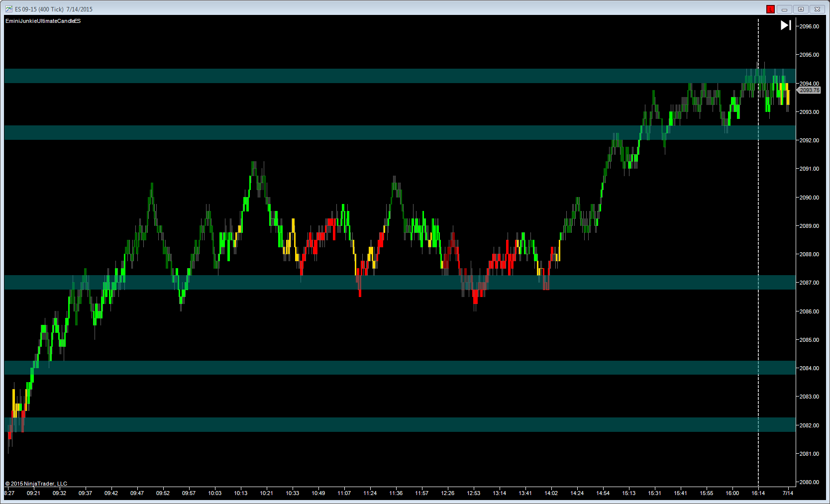Click the 2095.00 price axis label
Image resolution: width=830 pixels, height=504 pixels.
[809, 55]
